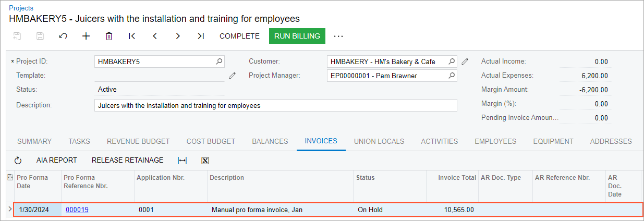The image size is (644, 221).
Task: Sort by Status column header
Action: click(390, 185)
